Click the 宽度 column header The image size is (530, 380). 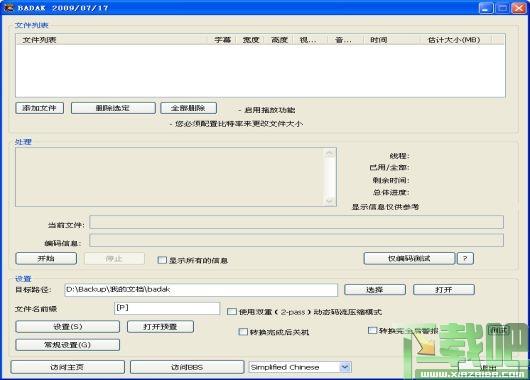coord(250,40)
